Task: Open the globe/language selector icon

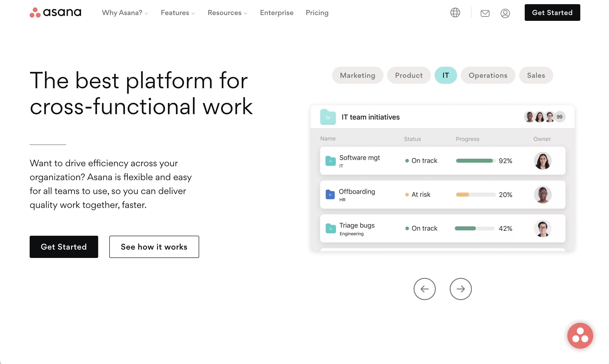Action: tap(456, 12)
